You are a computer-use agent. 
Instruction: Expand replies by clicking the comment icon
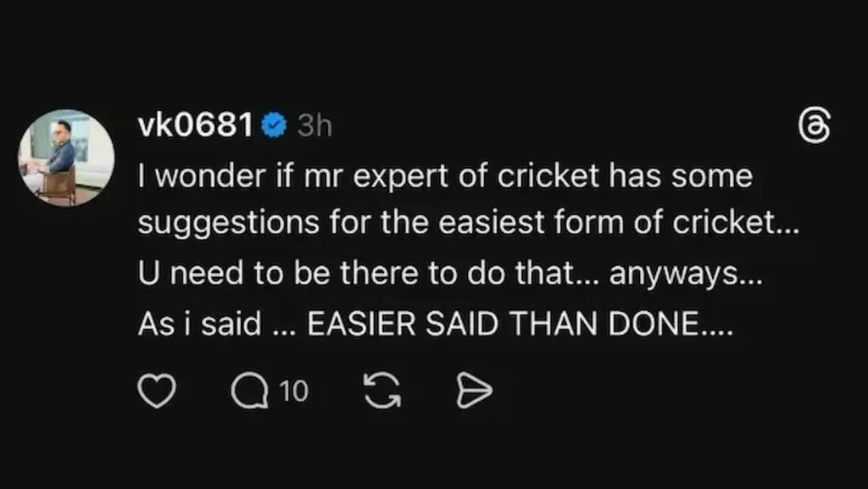point(250,390)
